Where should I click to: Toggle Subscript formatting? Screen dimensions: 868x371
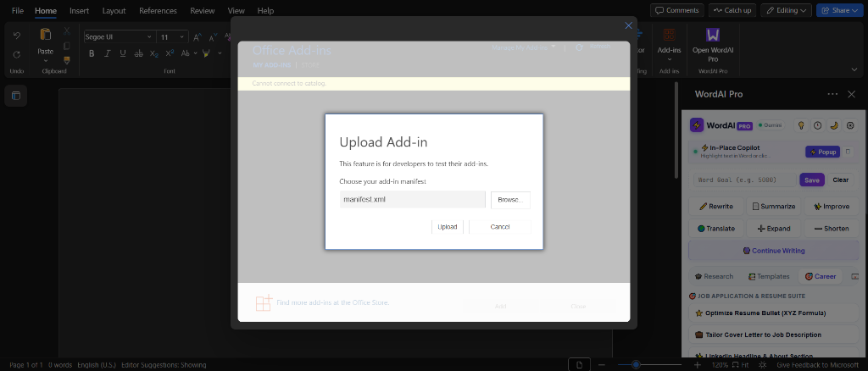pyautogui.click(x=154, y=53)
